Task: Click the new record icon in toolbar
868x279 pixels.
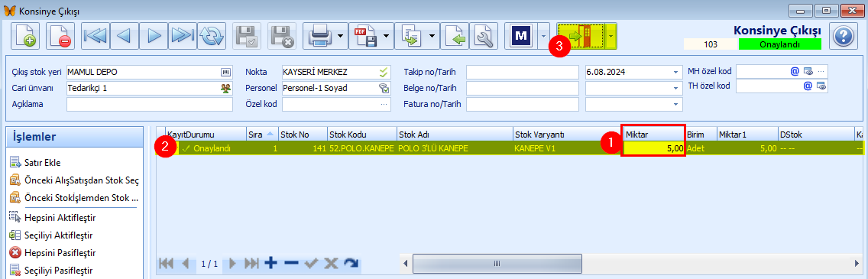Action: tap(24, 37)
